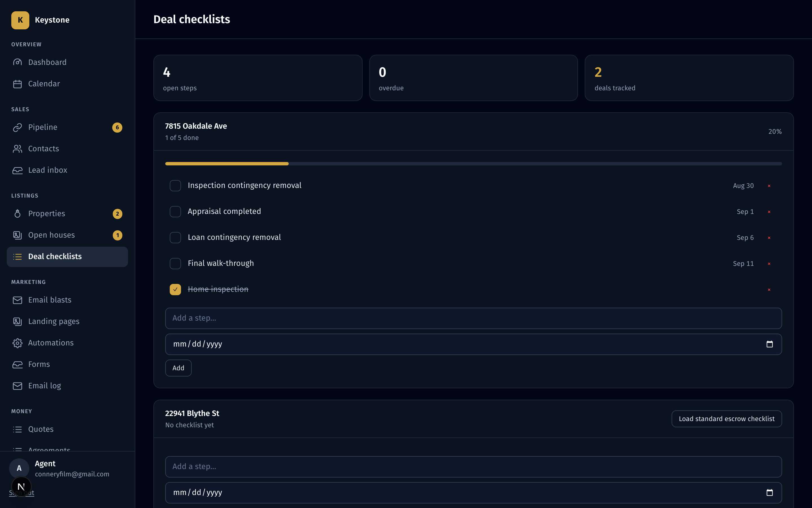Check off Final walk-through
This screenshot has height=508, width=812.
pos(175,263)
